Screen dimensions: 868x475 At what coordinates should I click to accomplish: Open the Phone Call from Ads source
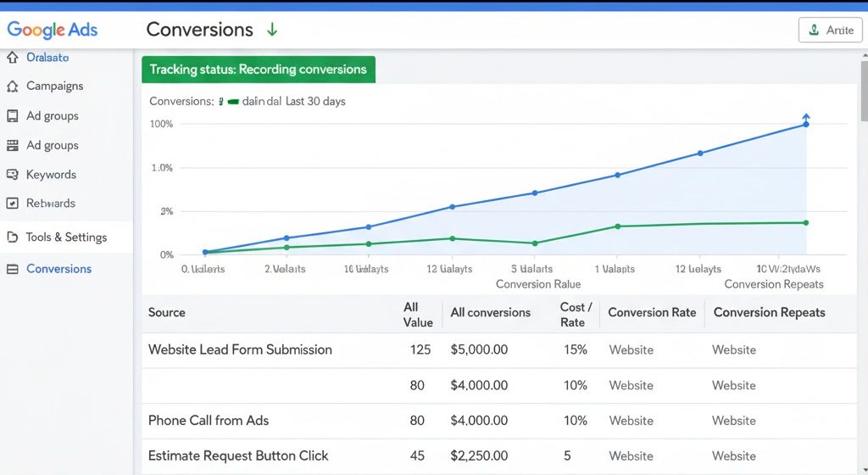[x=209, y=421]
